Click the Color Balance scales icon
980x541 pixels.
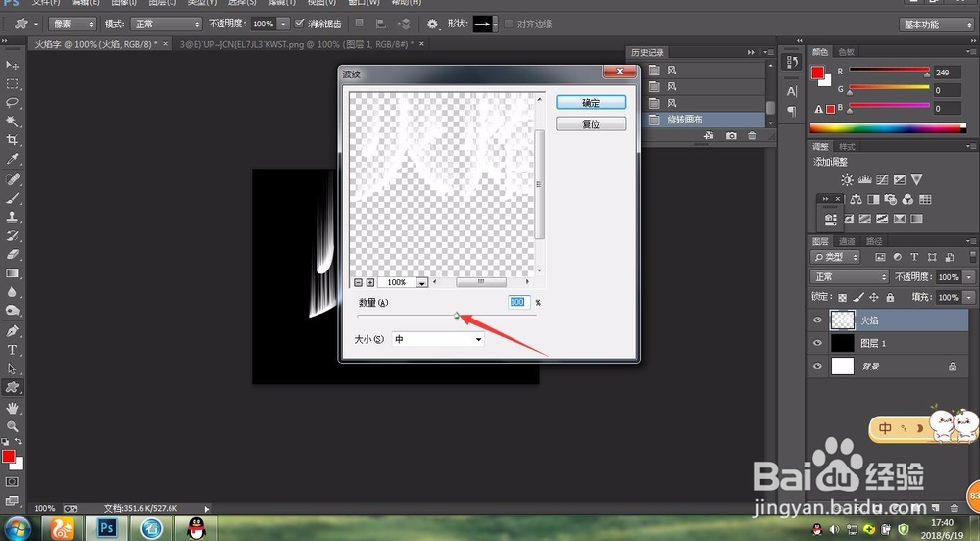pos(857,199)
